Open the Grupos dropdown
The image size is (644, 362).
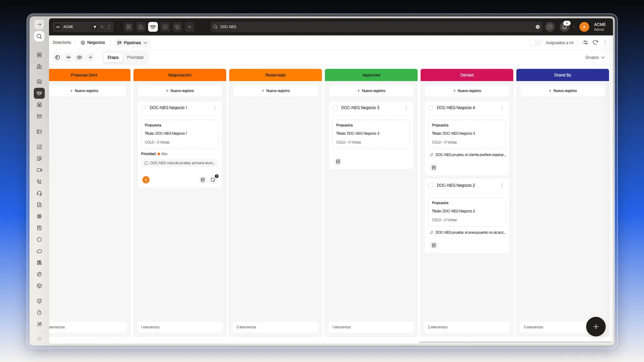595,57
